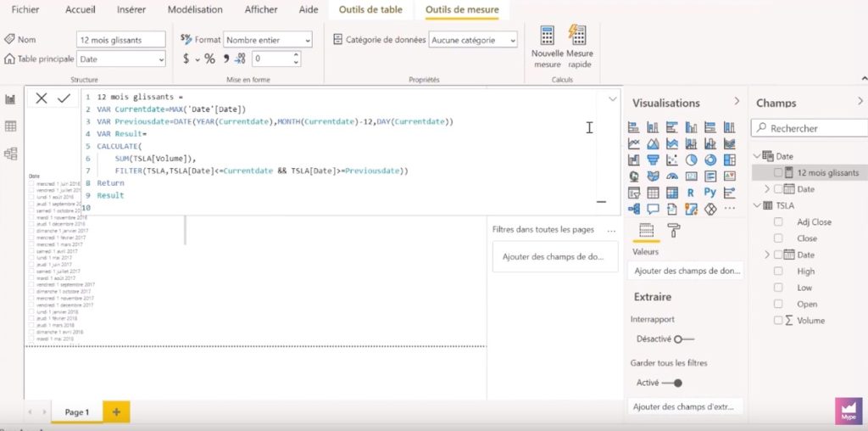Cancel the formula with the X icon

tap(42, 98)
